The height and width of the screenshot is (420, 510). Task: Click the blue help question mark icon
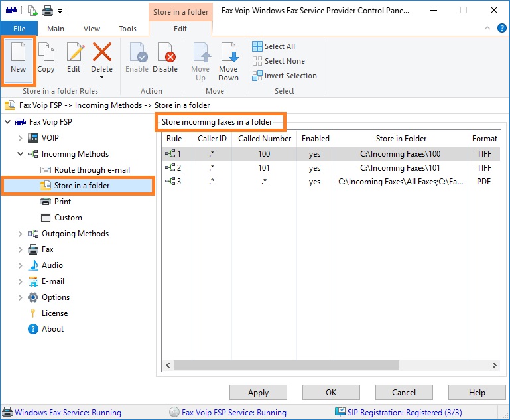click(x=501, y=28)
